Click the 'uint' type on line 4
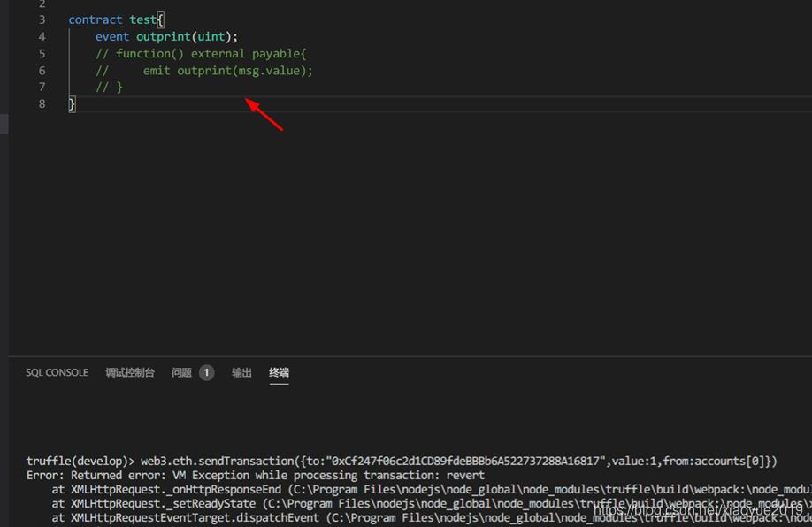The height and width of the screenshot is (527, 812). [211, 37]
